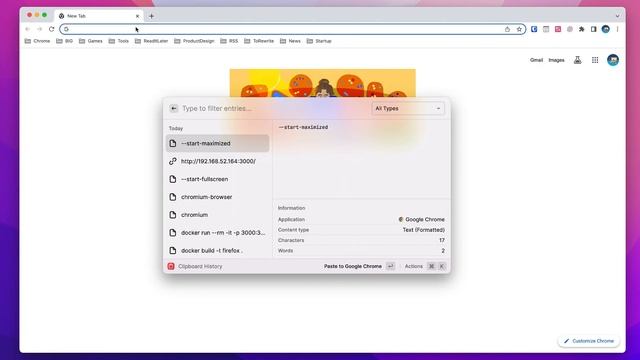Viewport: 640px width, 360px height.
Task: Open the ProductDesign bookmarks folder
Action: 194,41
